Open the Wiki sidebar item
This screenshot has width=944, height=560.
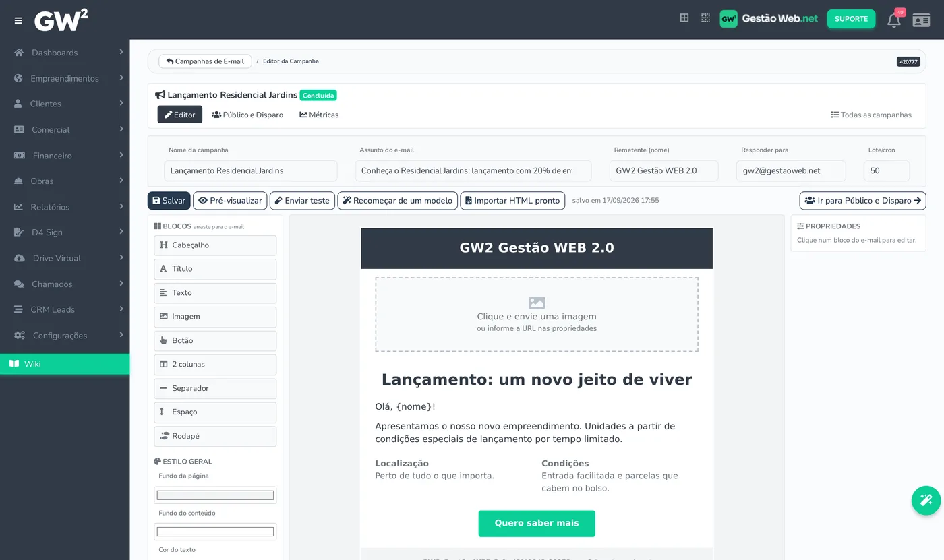click(65, 364)
